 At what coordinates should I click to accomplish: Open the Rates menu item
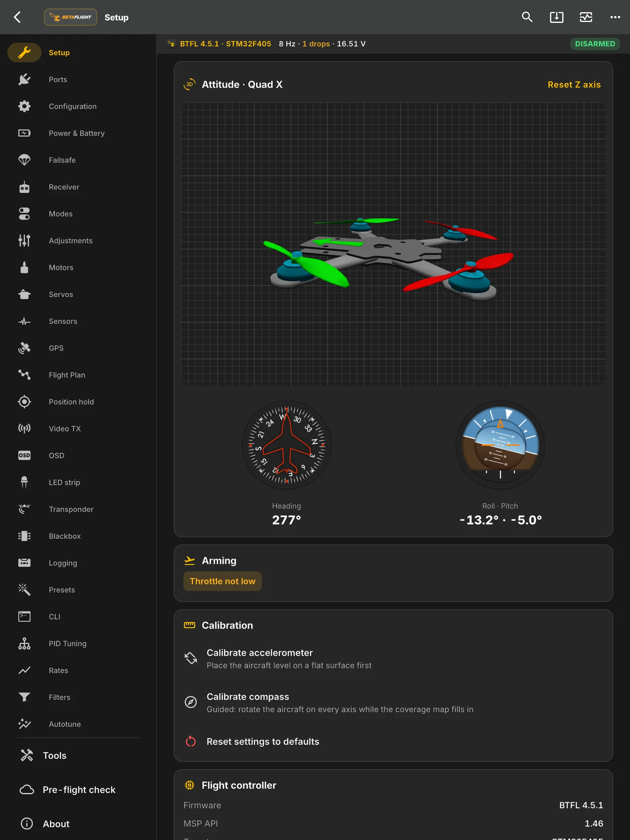click(78, 670)
